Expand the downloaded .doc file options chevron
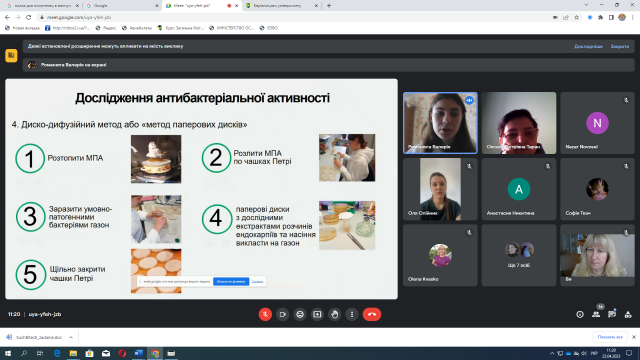Screen dimensions: 640x360 pyautogui.click(x=71, y=337)
